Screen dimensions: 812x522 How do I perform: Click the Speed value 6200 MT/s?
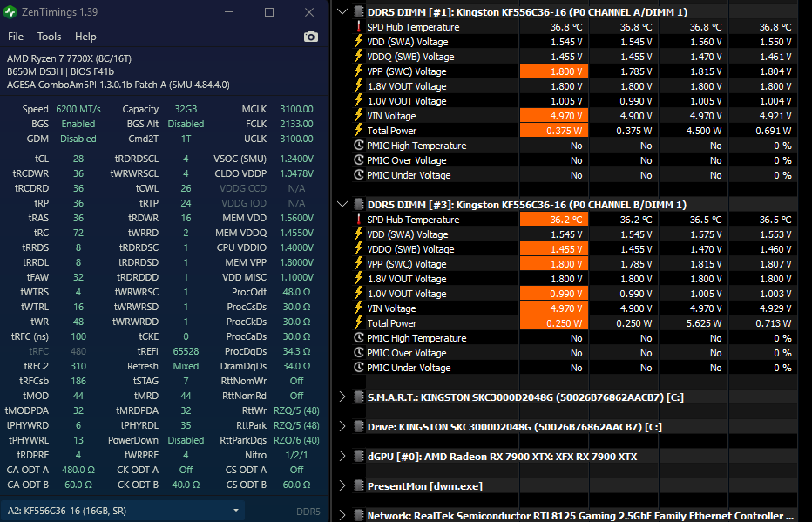pos(78,109)
